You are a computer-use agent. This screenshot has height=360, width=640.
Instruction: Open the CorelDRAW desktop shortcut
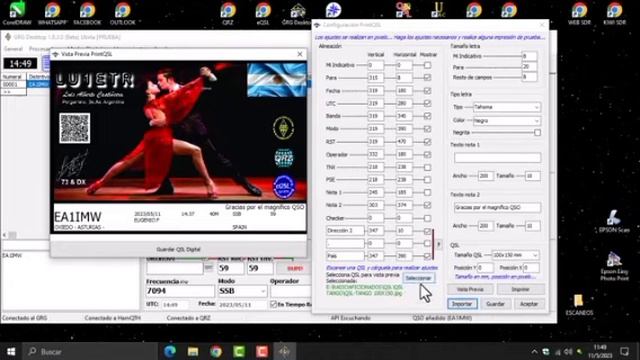pyautogui.click(x=17, y=13)
